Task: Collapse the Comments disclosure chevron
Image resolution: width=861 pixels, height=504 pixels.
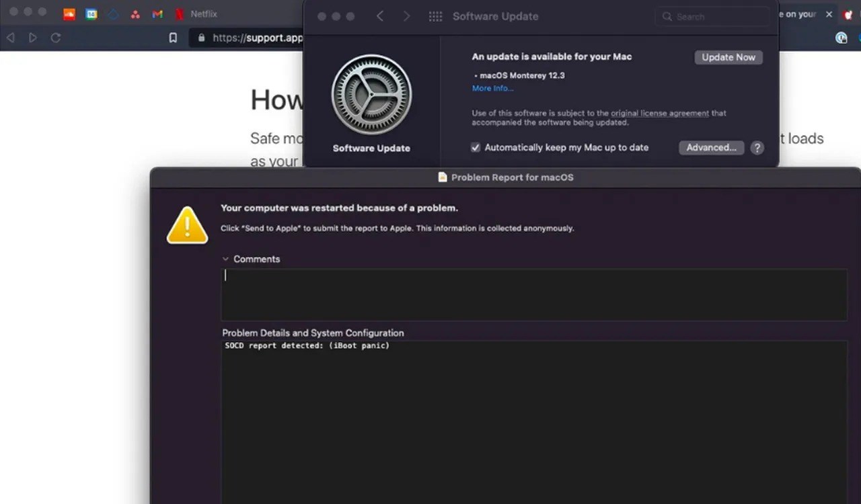Action: (x=225, y=259)
